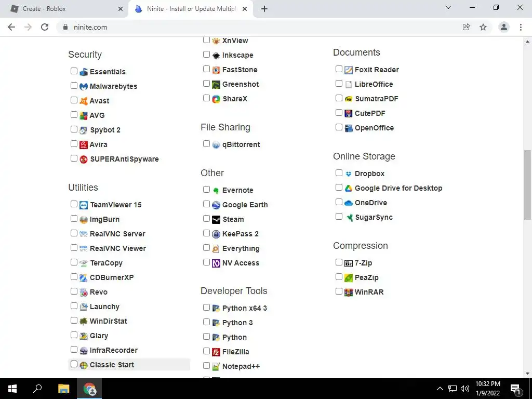Click the FileZilla red icon
The width and height of the screenshot is (532, 399).
tap(216, 352)
